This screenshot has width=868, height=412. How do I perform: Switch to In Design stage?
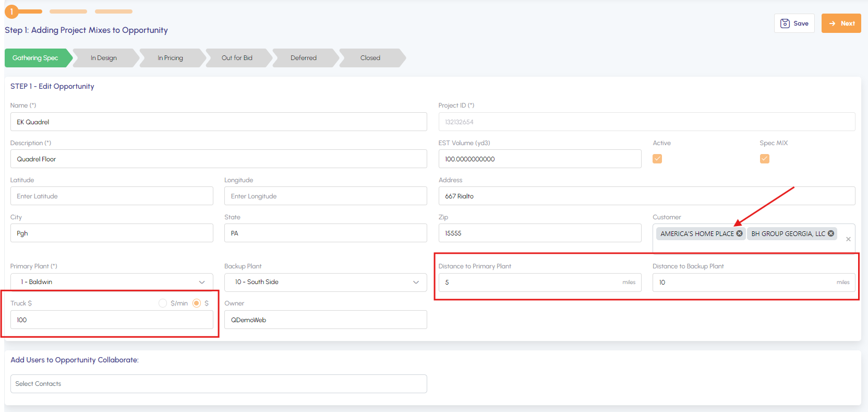pyautogui.click(x=104, y=58)
